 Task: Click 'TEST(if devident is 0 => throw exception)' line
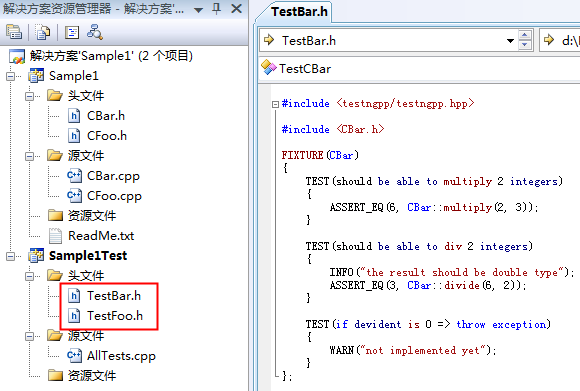(428, 324)
